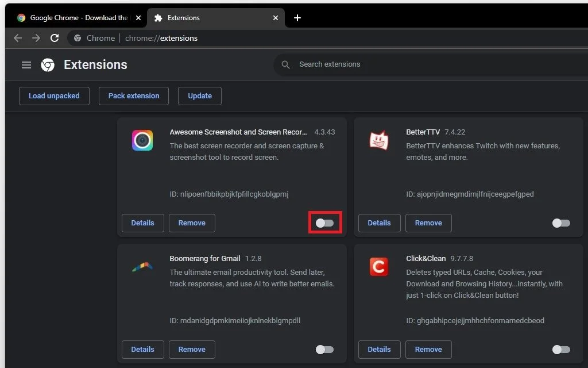
Task: Click Load unpacked button
Action: 54,96
